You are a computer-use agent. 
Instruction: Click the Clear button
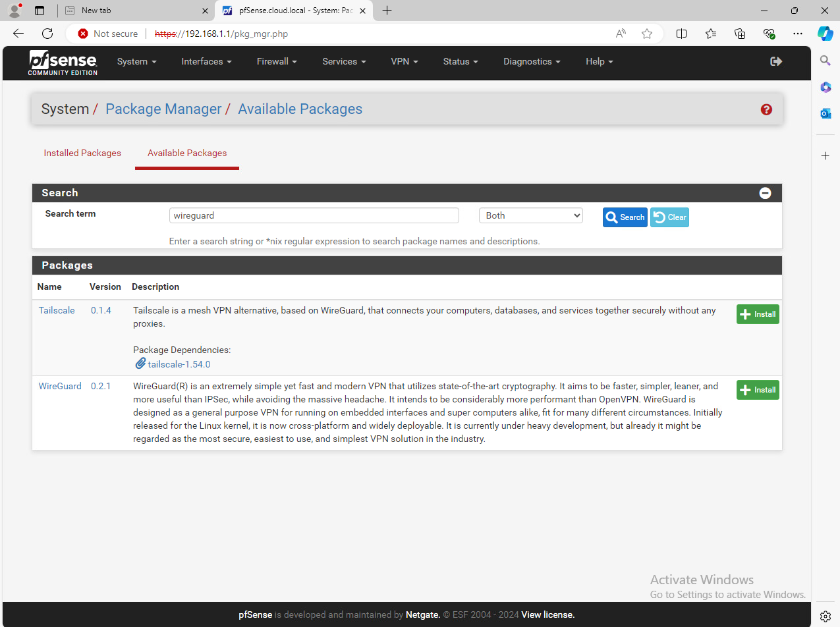pyautogui.click(x=669, y=217)
